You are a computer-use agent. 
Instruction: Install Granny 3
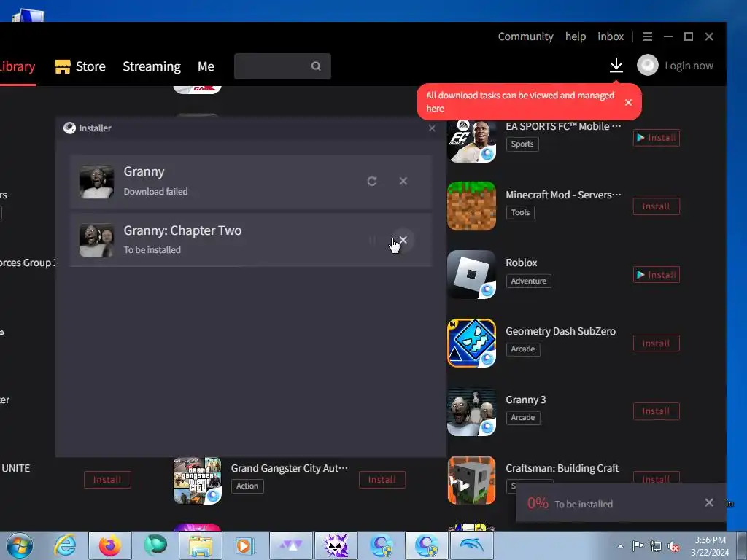656,411
